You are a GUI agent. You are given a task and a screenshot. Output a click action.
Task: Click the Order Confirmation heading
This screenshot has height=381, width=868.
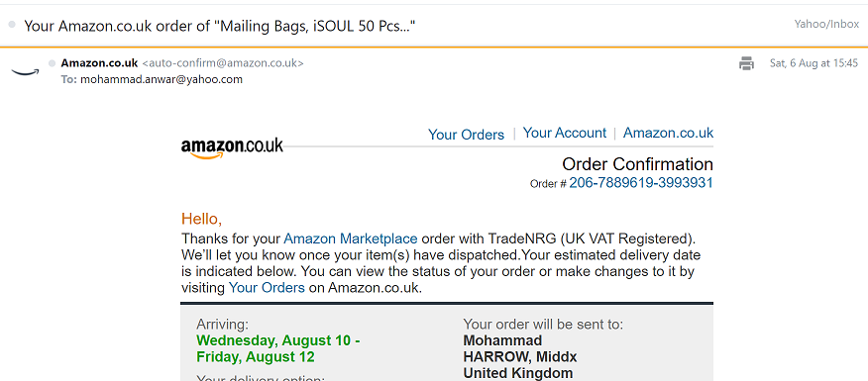point(638,163)
